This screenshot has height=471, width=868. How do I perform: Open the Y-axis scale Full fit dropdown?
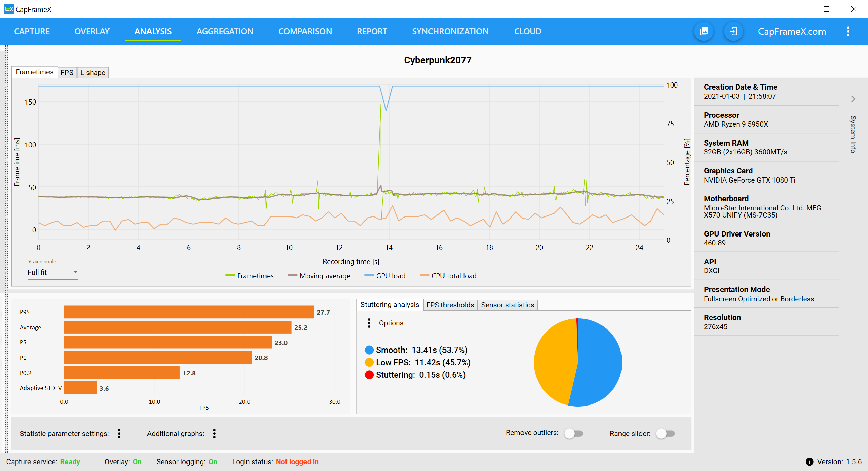(53, 272)
